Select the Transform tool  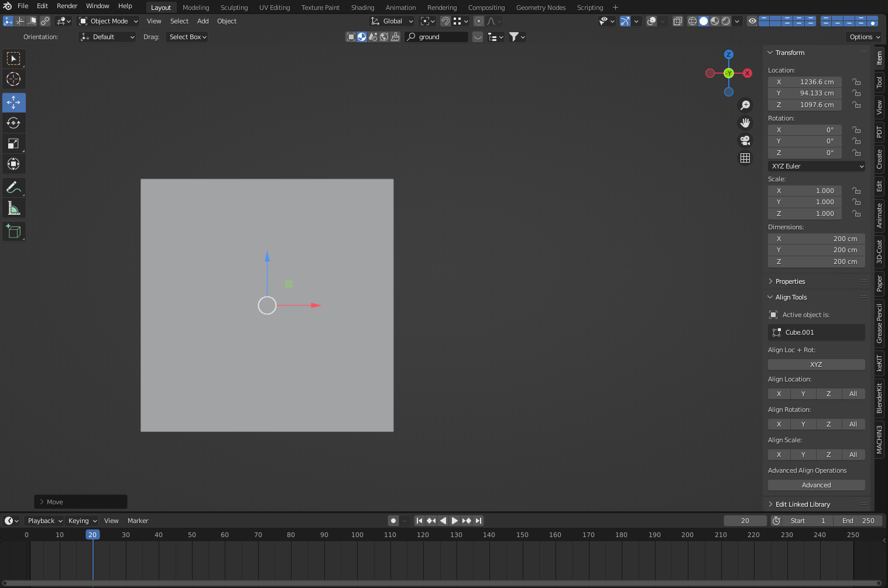[13, 164]
